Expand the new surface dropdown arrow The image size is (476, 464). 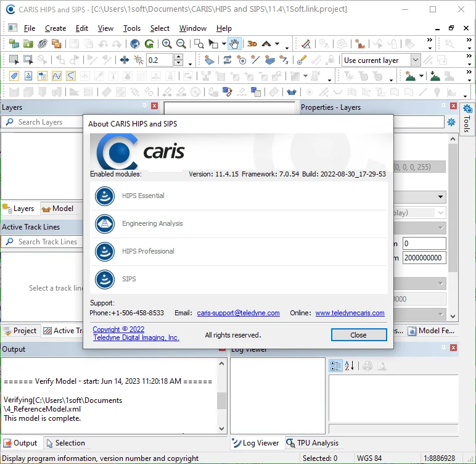click(421, 76)
